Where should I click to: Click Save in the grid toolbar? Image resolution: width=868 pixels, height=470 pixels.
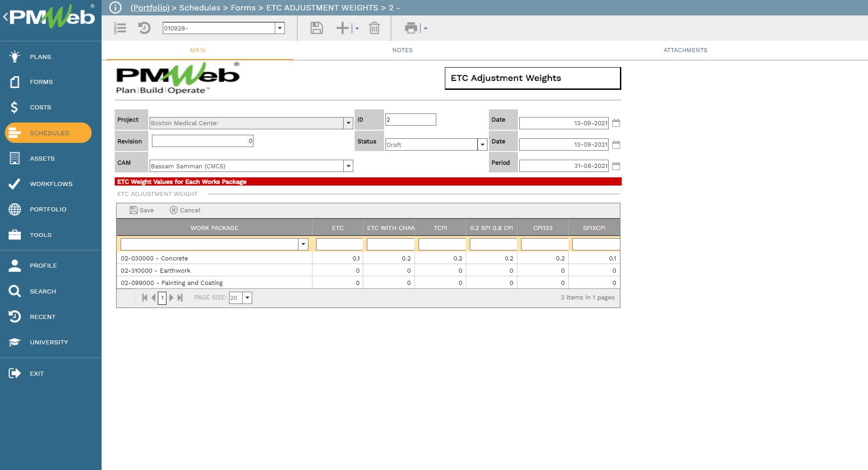click(x=142, y=210)
